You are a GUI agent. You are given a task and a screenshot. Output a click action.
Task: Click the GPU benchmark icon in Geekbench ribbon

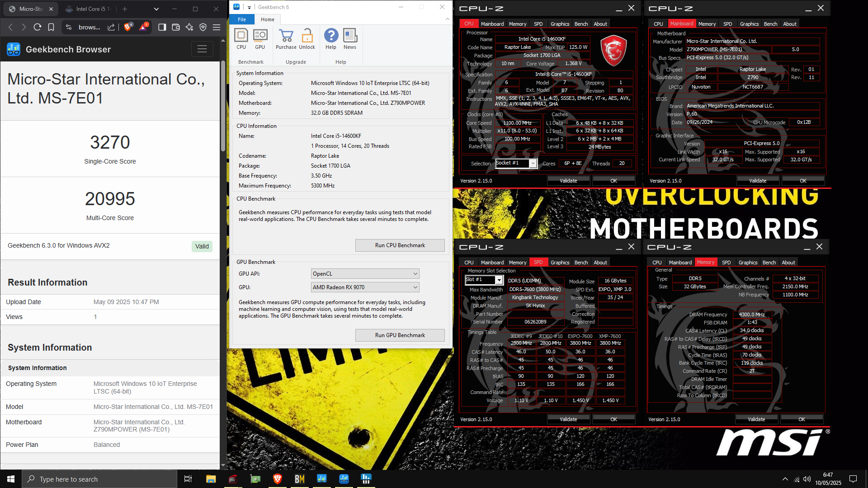click(x=260, y=39)
